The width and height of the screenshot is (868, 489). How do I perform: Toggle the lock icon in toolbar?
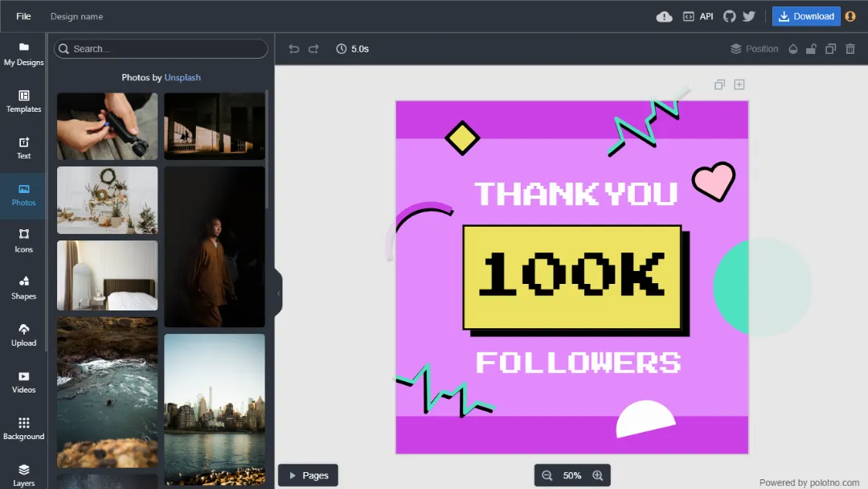(811, 49)
